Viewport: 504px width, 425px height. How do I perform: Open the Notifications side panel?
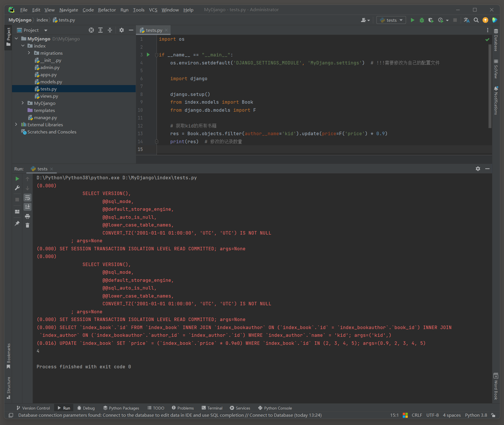496,100
